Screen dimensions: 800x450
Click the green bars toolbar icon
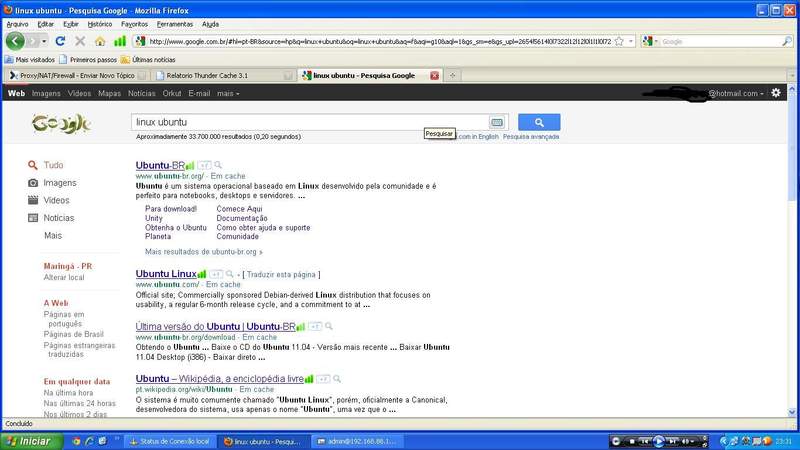[119, 41]
